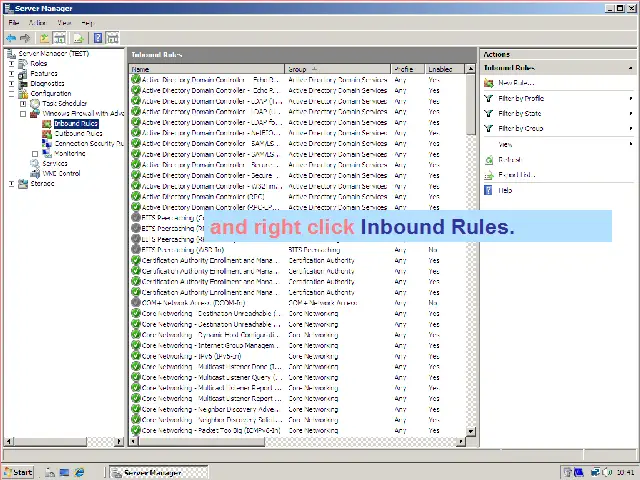Click the tree pane scroll-left arrow
The width and height of the screenshot is (640, 480).
coord(9,441)
